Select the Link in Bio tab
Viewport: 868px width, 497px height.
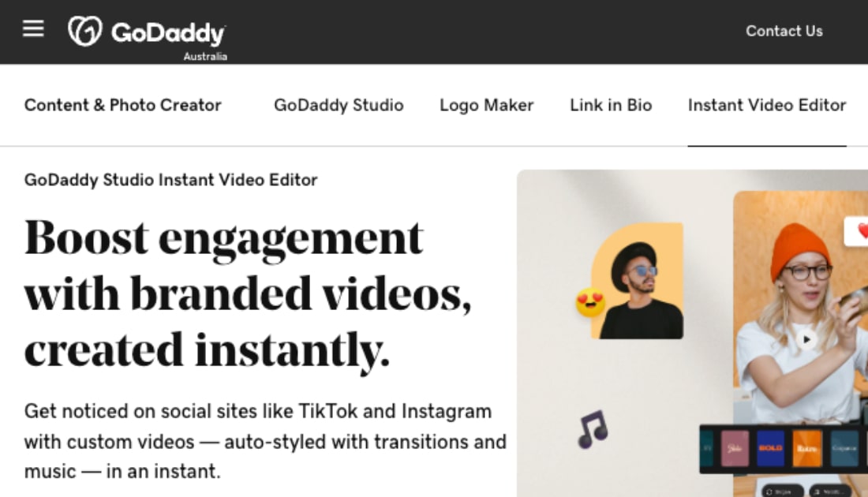coord(611,105)
